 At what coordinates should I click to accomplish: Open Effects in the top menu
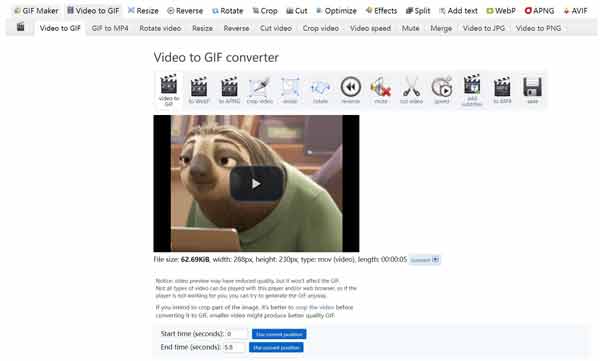pyautogui.click(x=381, y=11)
